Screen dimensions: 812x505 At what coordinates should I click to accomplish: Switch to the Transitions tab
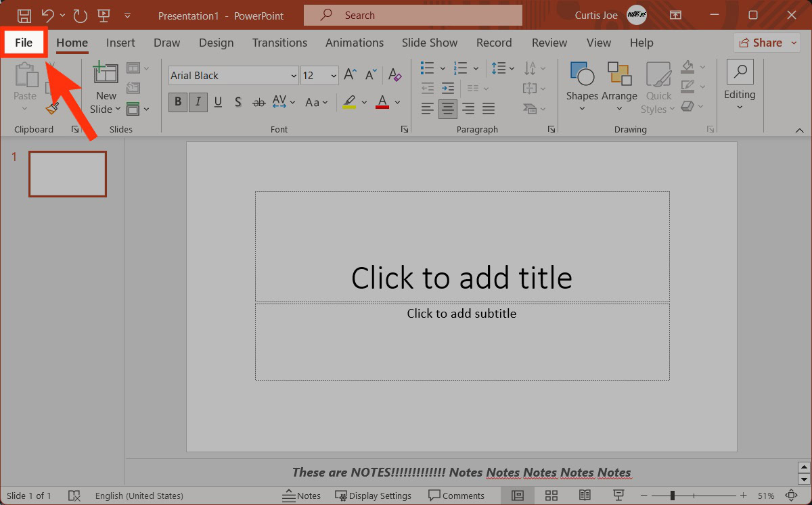point(279,43)
